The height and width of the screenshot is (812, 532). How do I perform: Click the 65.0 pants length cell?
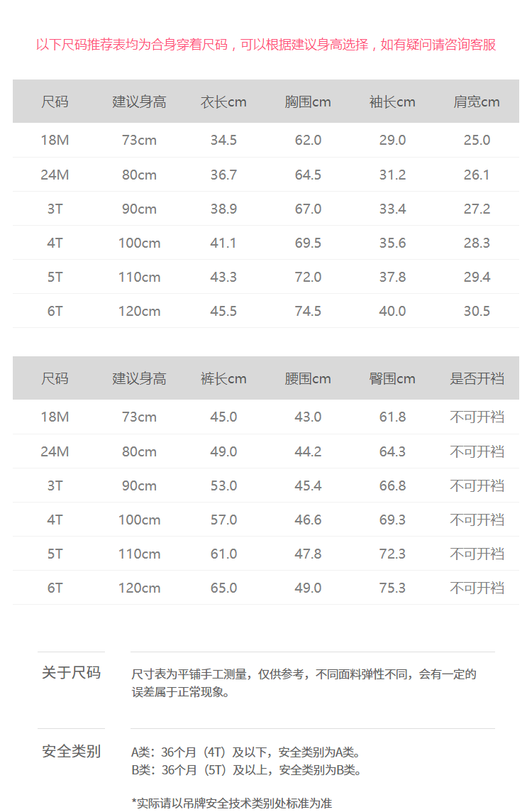223,588
